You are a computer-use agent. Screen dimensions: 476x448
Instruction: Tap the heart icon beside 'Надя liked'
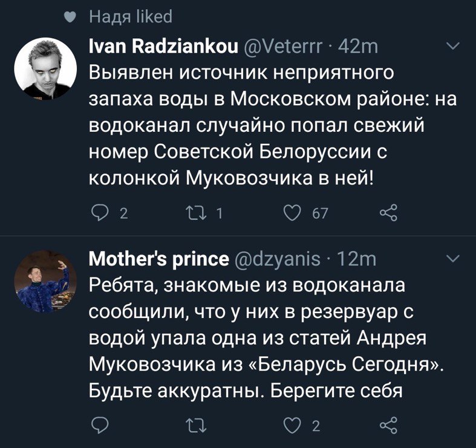70,18
